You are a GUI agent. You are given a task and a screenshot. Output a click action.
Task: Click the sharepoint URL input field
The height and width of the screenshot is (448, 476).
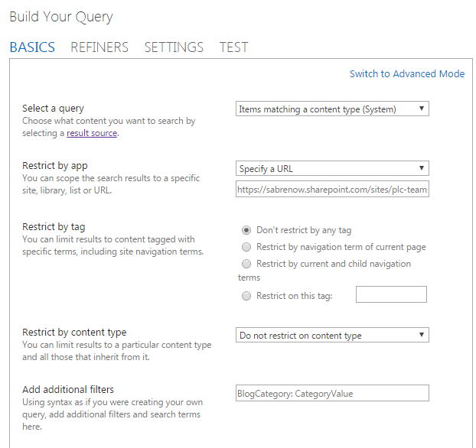332,190
